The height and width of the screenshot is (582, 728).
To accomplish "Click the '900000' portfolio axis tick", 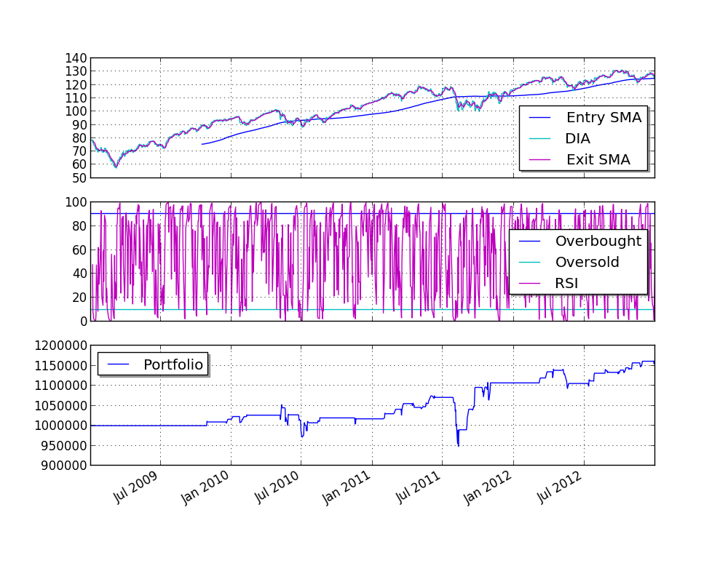I will [65, 466].
